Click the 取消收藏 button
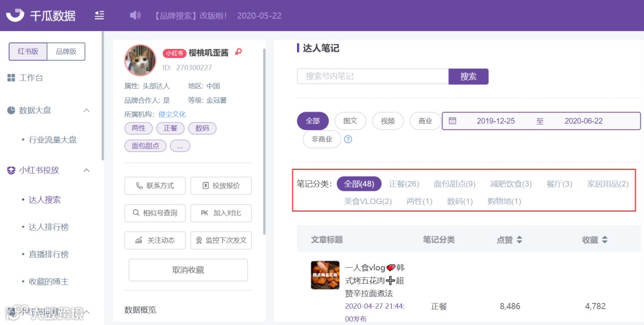Screen dimensions: 644x325 point(188,270)
